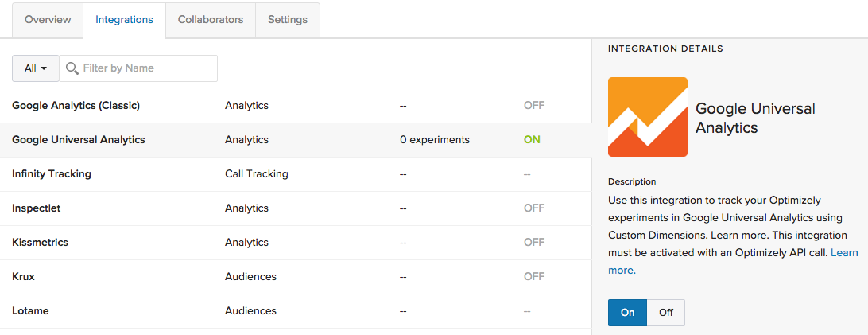Select the Inspectlet integration
Screen dimensions: 868x335
coord(296,208)
